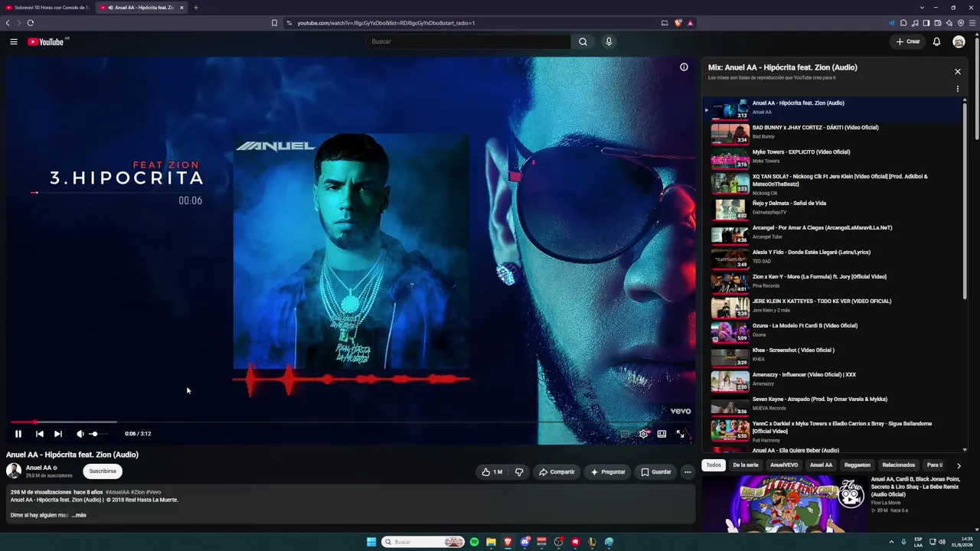The image size is (980, 551).
Task: Show more filter chips with the arrow
Action: [959, 465]
